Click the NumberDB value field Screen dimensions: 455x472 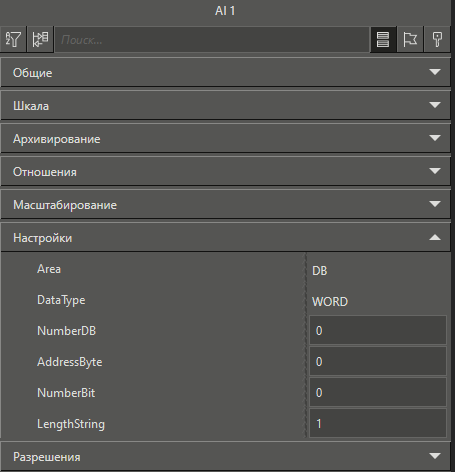click(378, 330)
